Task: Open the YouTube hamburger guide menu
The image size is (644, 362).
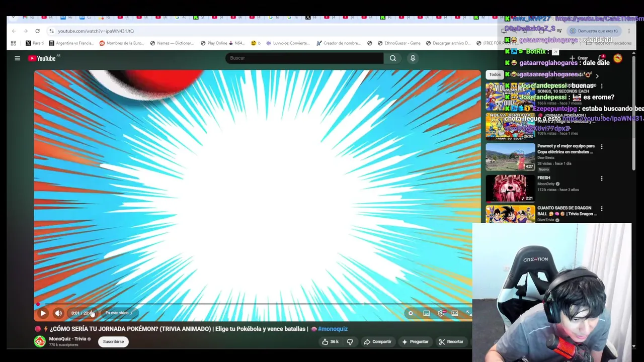Action: (17, 58)
